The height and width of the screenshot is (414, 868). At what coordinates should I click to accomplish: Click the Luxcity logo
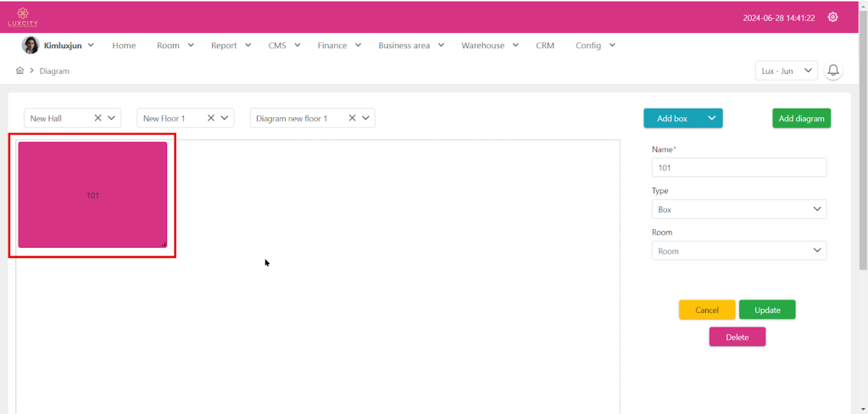pos(23,17)
